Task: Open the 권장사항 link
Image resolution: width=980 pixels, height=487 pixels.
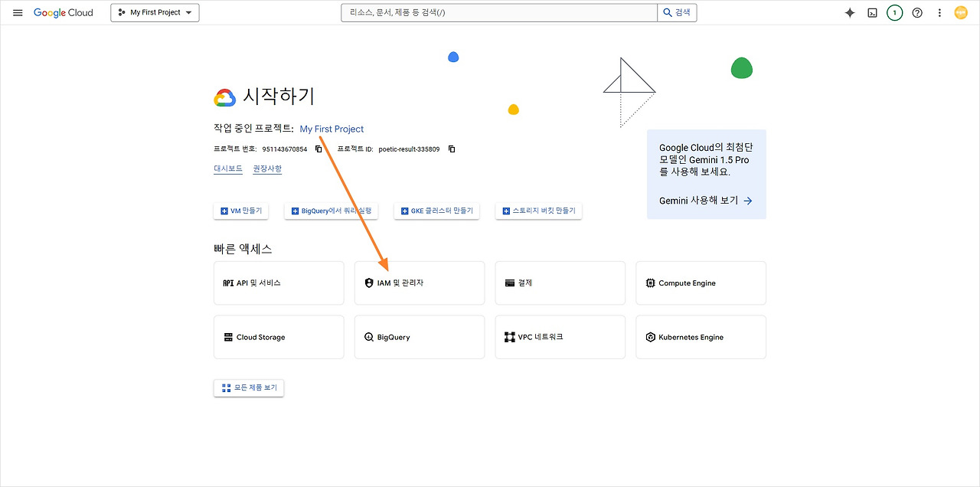Action: 267,168
